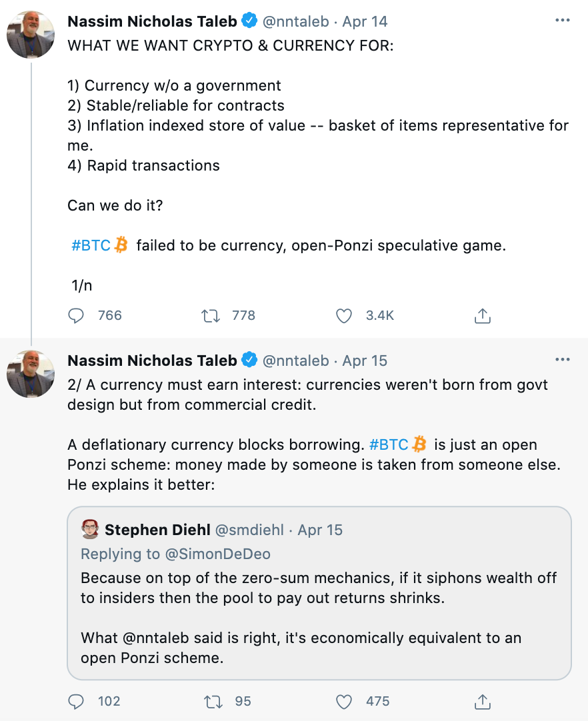Retweet the WHAT WE WANT CRYPTO tweet
Image resolution: width=588 pixels, height=721 pixels.
click(x=212, y=315)
